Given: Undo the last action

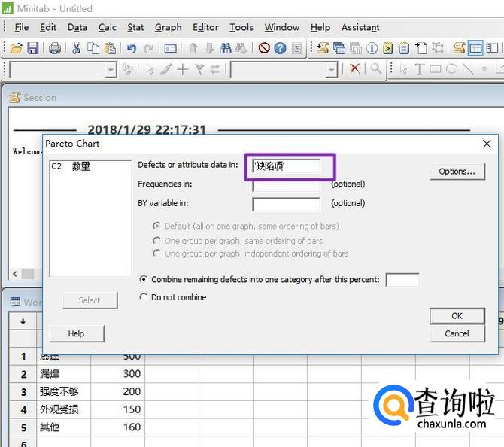Looking at the screenshot, I should pyautogui.click(x=131, y=48).
